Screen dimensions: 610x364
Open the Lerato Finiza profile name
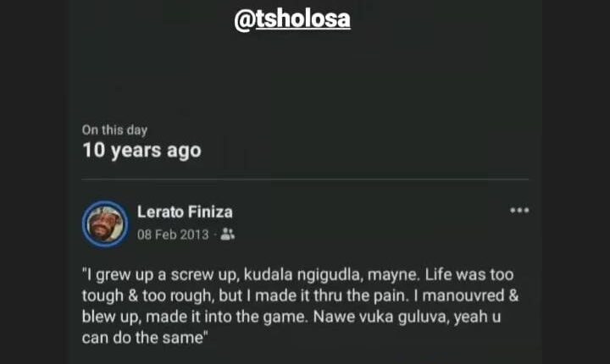pos(185,212)
